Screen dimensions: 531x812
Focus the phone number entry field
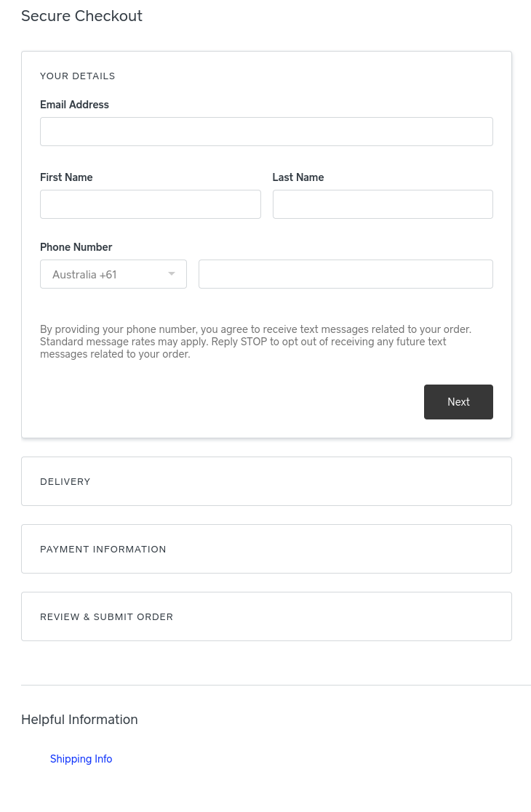coord(346,274)
